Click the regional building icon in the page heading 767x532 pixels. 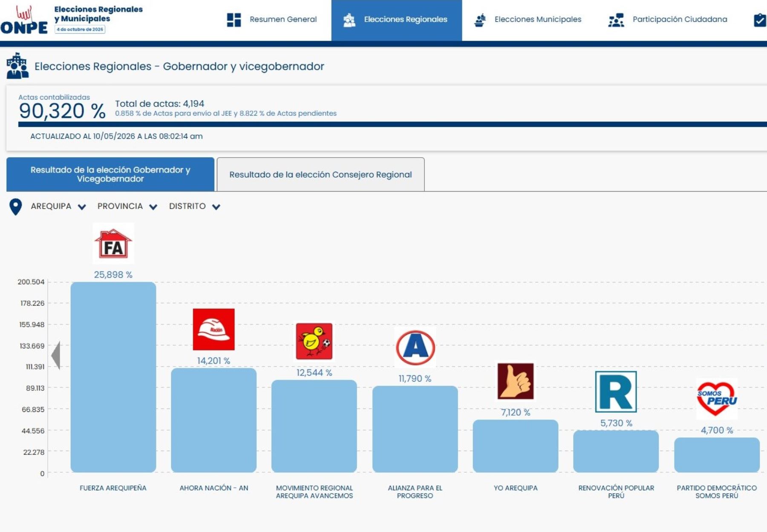pos(17,66)
